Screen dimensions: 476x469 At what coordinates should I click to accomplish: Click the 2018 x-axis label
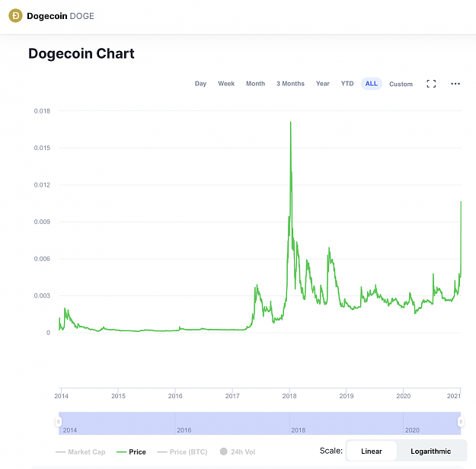[x=289, y=396]
